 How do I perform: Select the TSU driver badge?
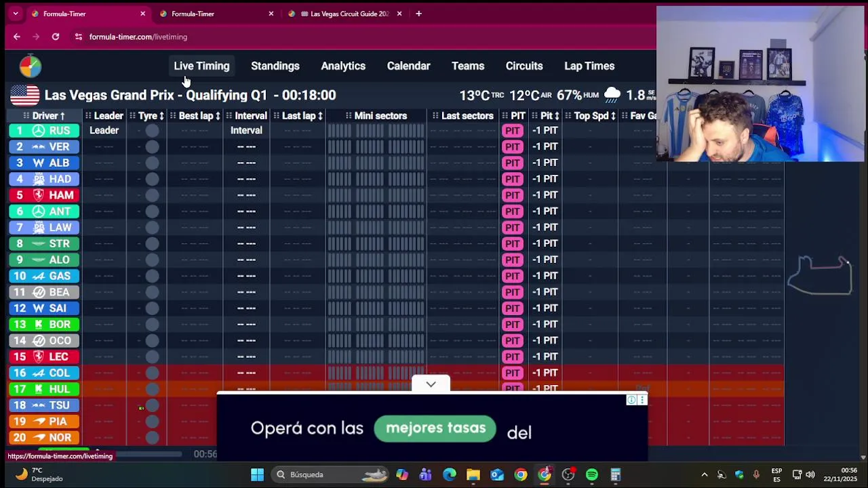tap(44, 405)
